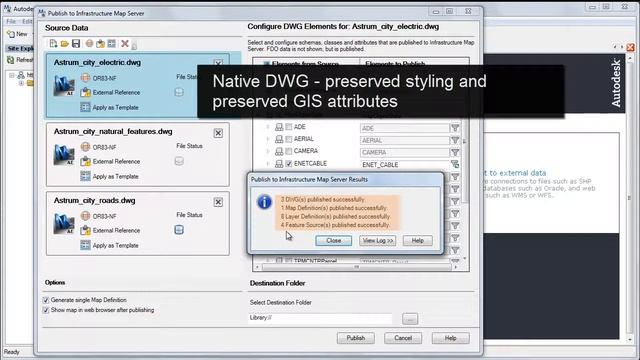Click Apply as Template icon for Astrum_city_roads.dwg

point(85,245)
